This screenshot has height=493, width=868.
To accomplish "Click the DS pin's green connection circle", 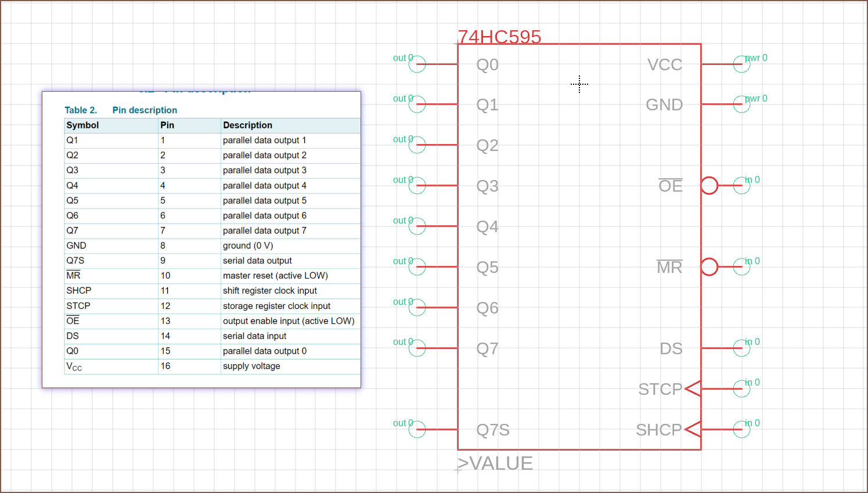I will coord(741,348).
